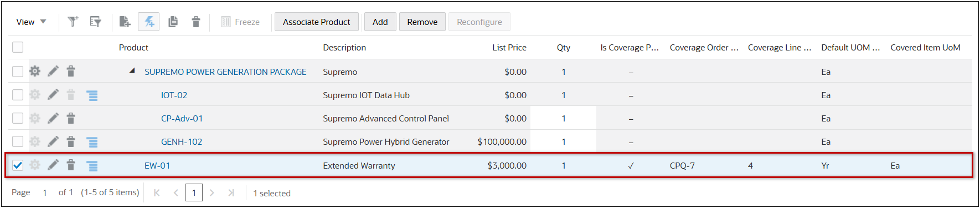Click the page number input field

[194, 192]
